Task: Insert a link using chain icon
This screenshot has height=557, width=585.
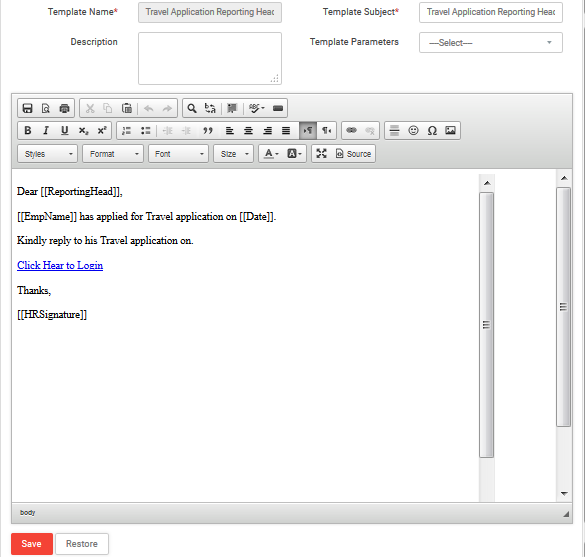Action: [x=351, y=131]
